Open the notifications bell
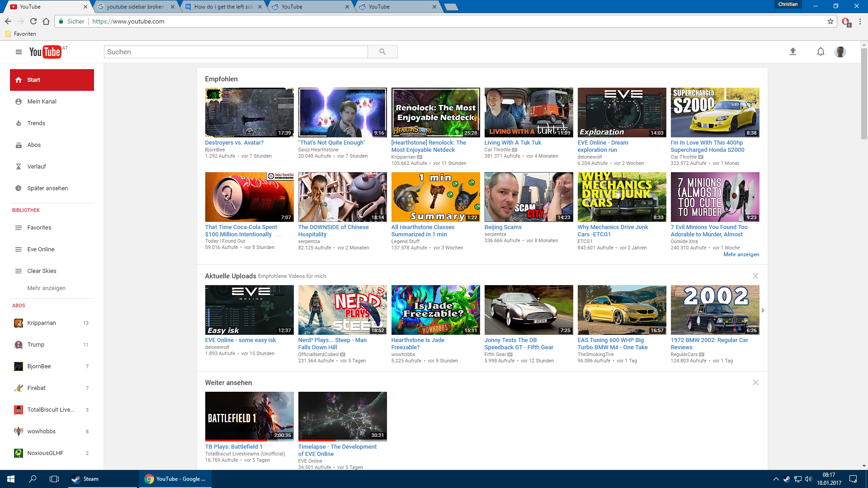This screenshot has height=488, width=868. click(x=821, y=52)
